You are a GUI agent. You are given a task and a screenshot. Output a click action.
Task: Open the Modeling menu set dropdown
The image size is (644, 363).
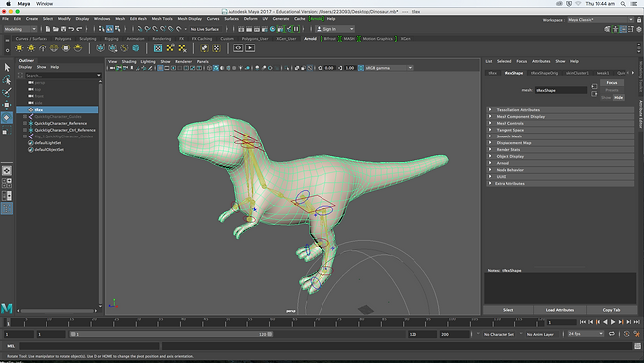(20, 29)
